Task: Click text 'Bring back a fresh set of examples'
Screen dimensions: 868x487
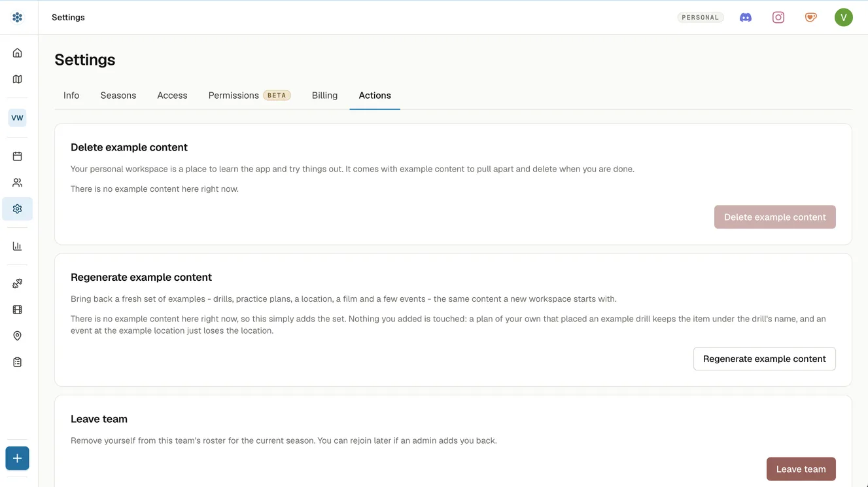Action: coord(138,299)
